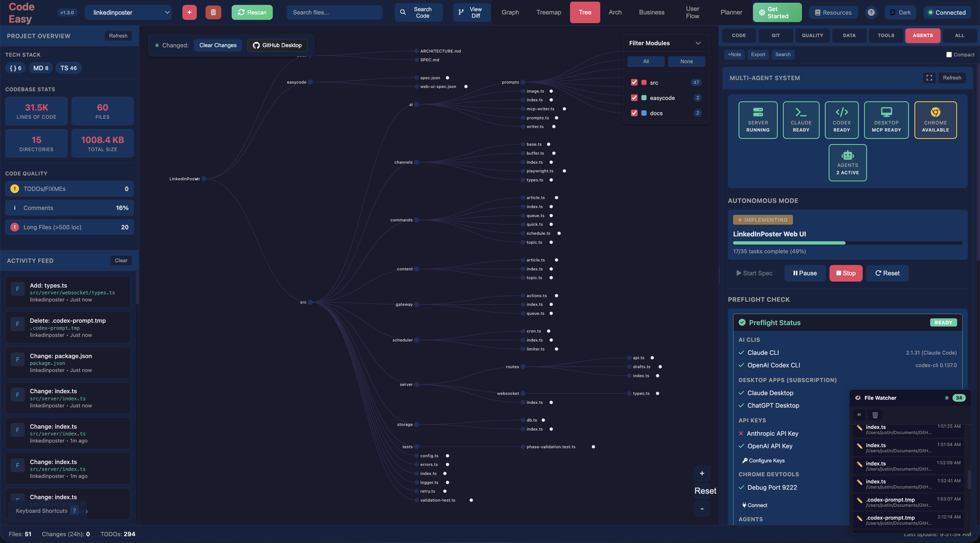
Task: Click Clear Changes button
Action: click(x=218, y=45)
